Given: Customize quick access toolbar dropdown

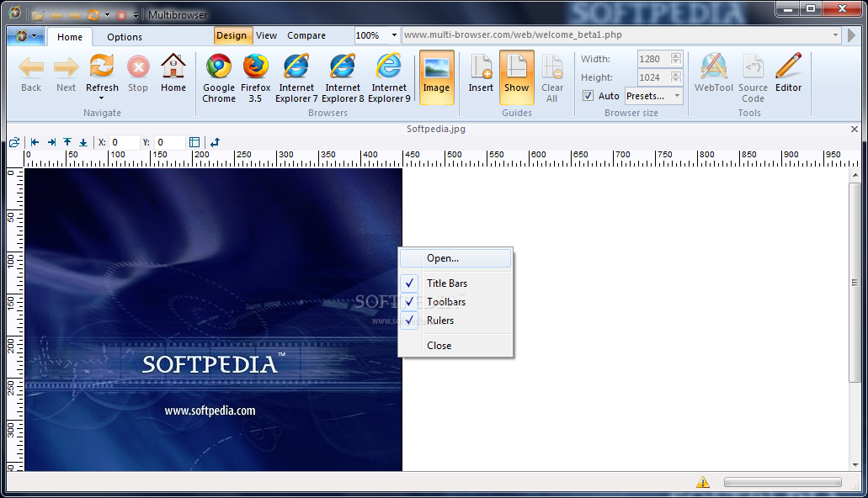Looking at the screenshot, I should 136,15.
